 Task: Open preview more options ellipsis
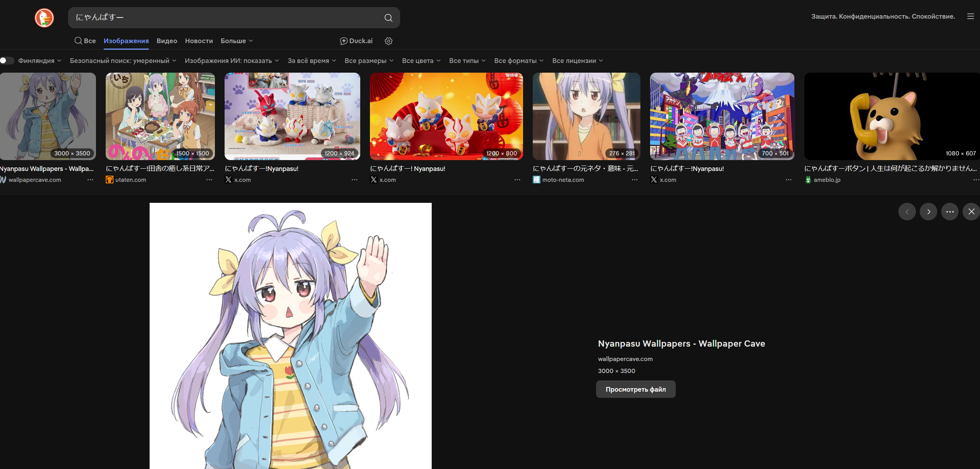[x=950, y=212]
